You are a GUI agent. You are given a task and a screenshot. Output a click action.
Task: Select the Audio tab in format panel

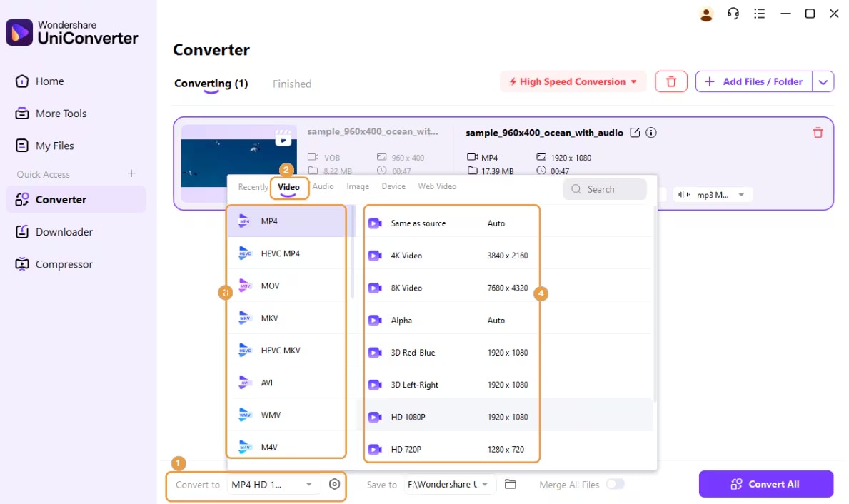pyautogui.click(x=323, y=186)
